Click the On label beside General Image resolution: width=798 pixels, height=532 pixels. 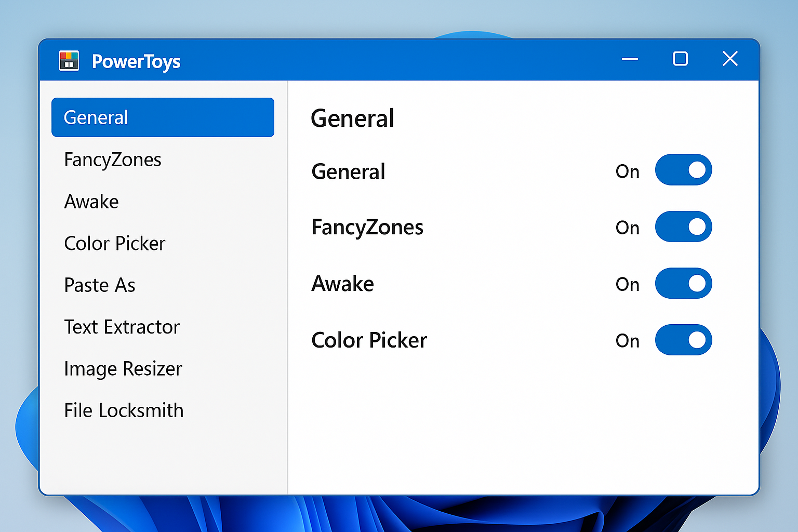click(627, 171)
